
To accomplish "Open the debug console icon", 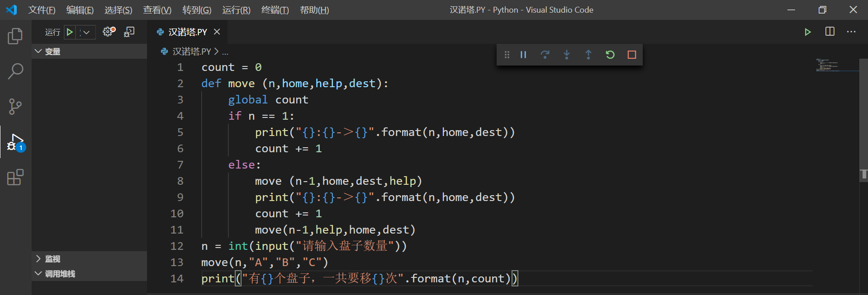I will point(129,32).
